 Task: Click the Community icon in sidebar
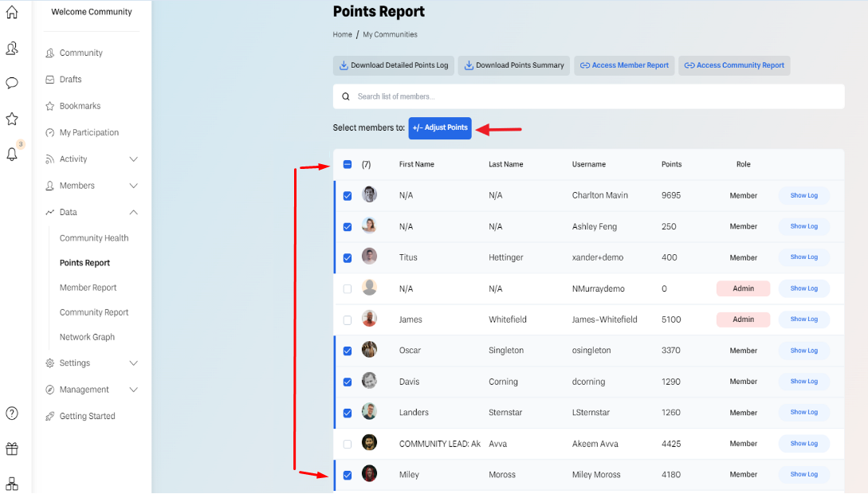50,53
